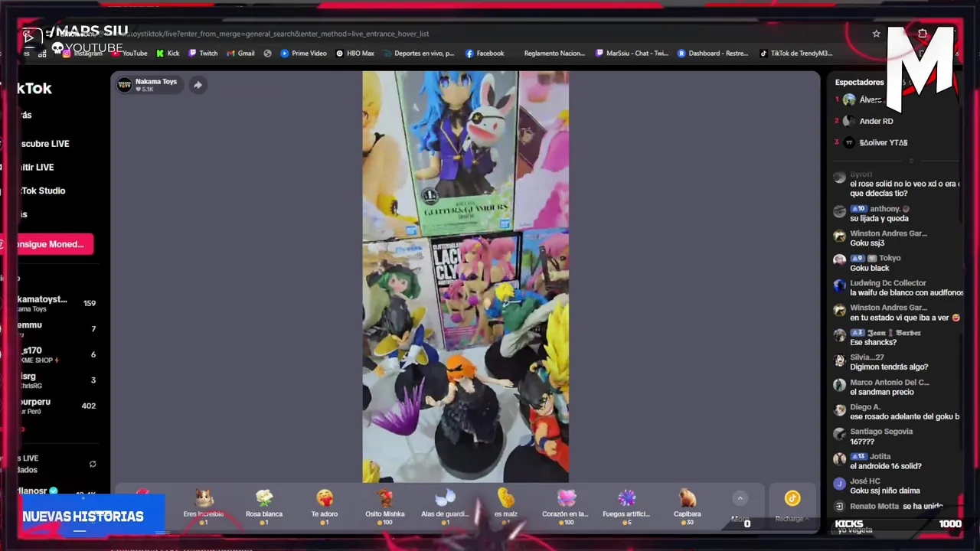Go to Descubre LIVE
This screenshot has width=980, height=551.
[44, 144]
